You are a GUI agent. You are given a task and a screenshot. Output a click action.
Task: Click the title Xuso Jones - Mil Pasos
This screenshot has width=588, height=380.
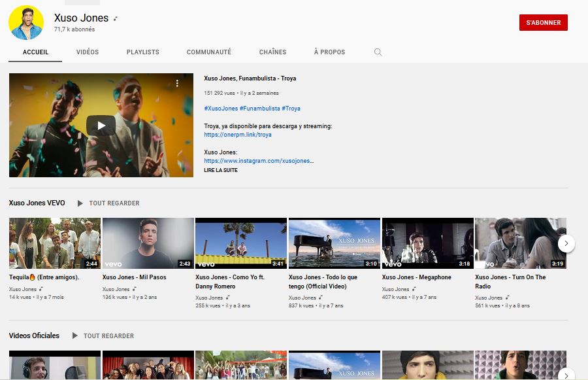coord(134,277)
